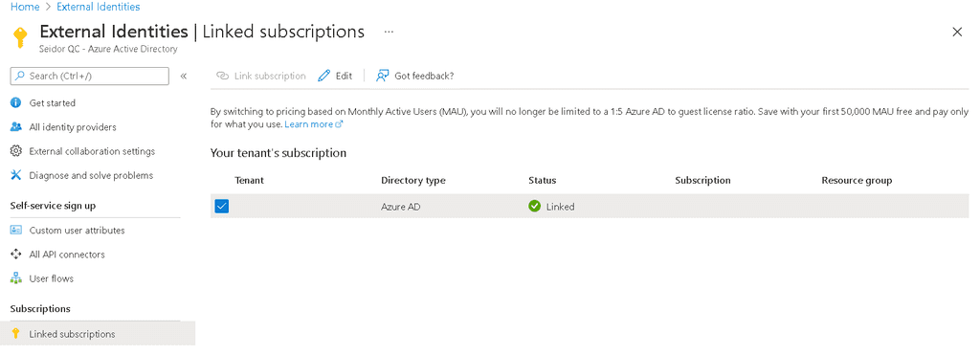This screenshot has height=355, width=980.
Task: Close the External Identities blade
Action: pos(957,32)
